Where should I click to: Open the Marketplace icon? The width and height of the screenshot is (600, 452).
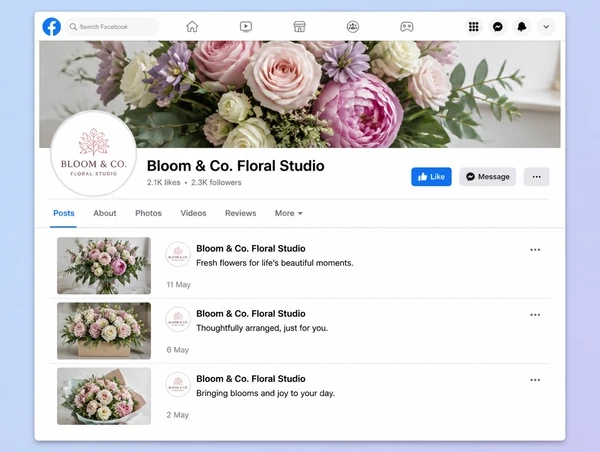click(299, 27)
